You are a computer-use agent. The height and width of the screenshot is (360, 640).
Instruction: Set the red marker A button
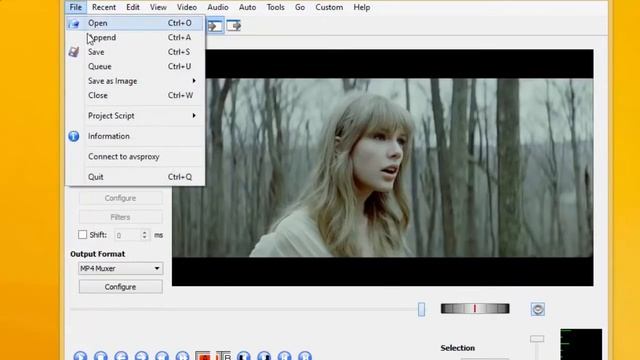pos(203,356)
